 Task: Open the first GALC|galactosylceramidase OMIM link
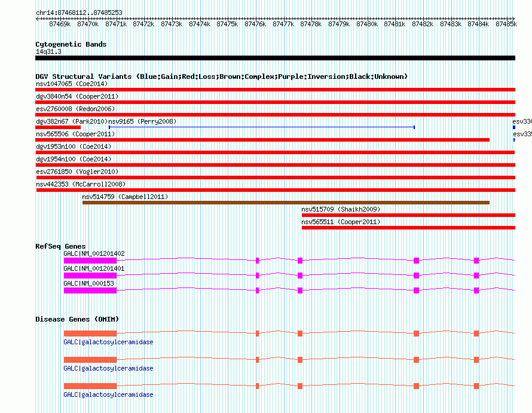point(108,342)
